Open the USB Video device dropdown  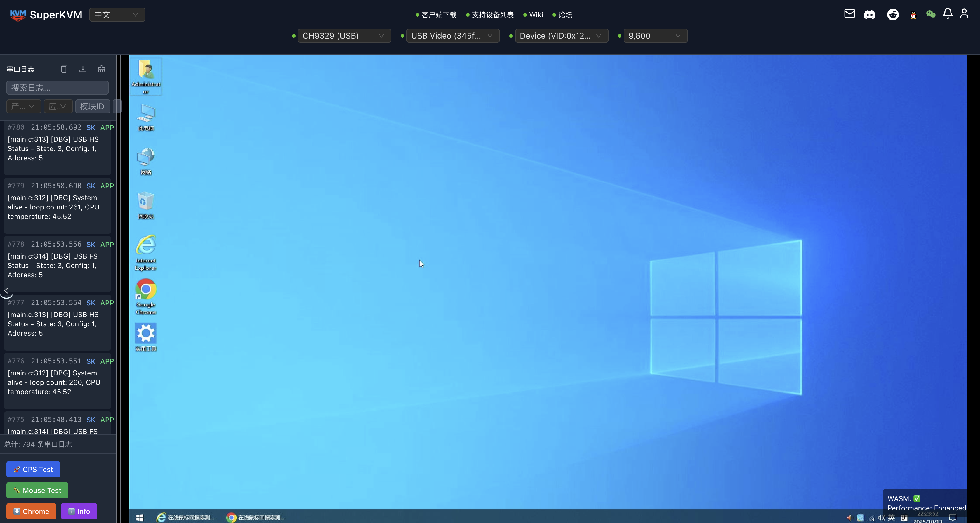[x=452, y=36]
